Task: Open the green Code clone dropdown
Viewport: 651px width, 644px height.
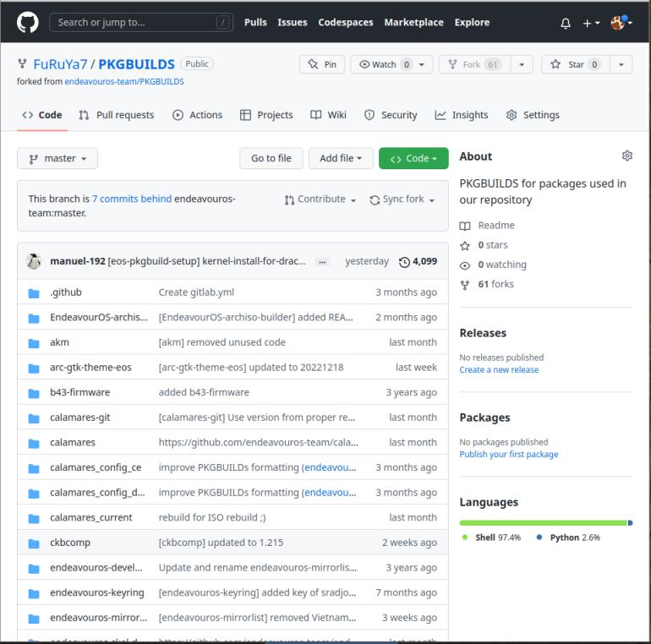Action: (x=413, y=159)
